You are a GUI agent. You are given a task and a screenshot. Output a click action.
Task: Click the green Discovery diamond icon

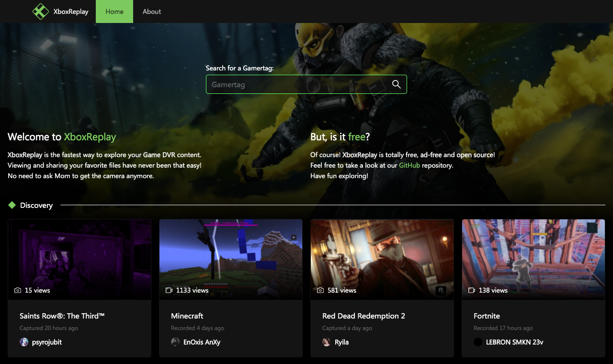12,205
